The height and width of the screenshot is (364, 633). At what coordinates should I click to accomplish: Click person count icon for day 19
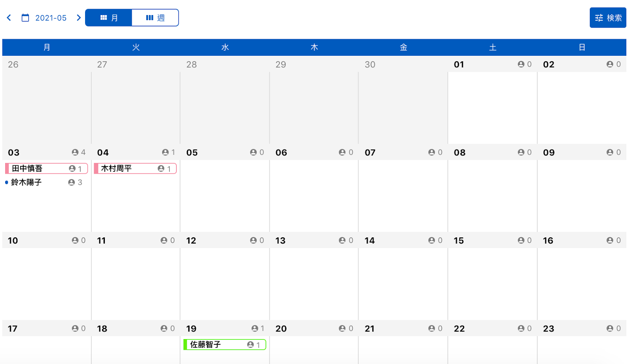255,328
